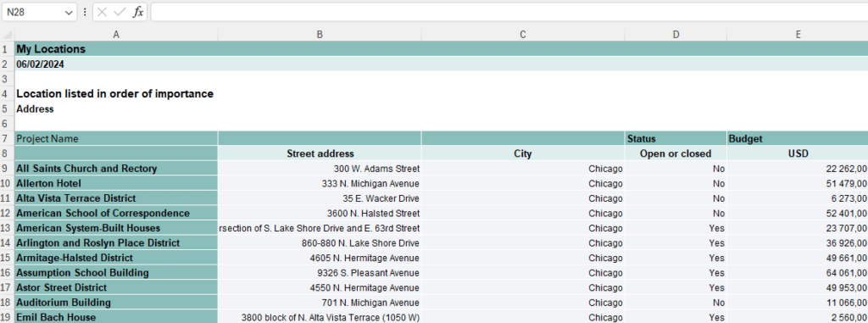Viewport: 868px width, 323px height.
Task: Click the 'My Locations' title cell
Action: tap(116, 49)
